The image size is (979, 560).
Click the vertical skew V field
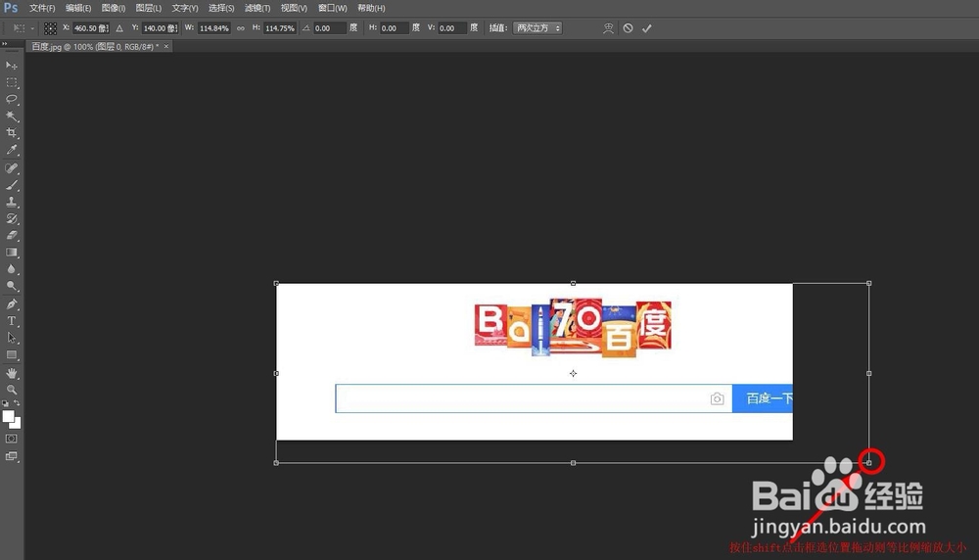(452, 28)
